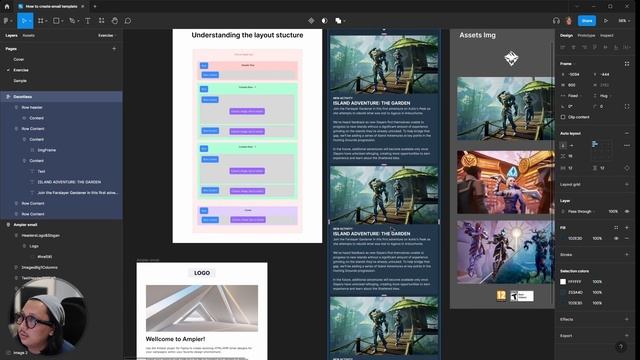Toggle the fill visibility eye icon
The height and width of the screenshot is (360, 640).
pyautogui.click(x=616, y=238)
